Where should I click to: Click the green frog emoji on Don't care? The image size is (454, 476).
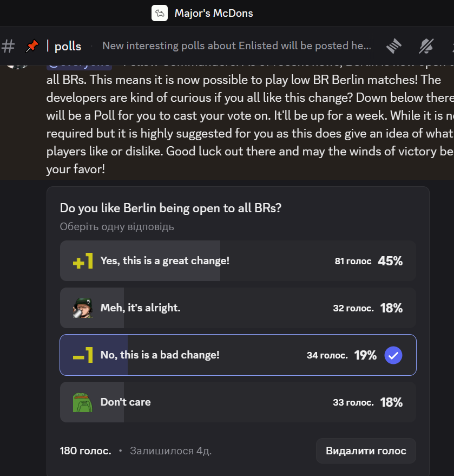(83, 402)
